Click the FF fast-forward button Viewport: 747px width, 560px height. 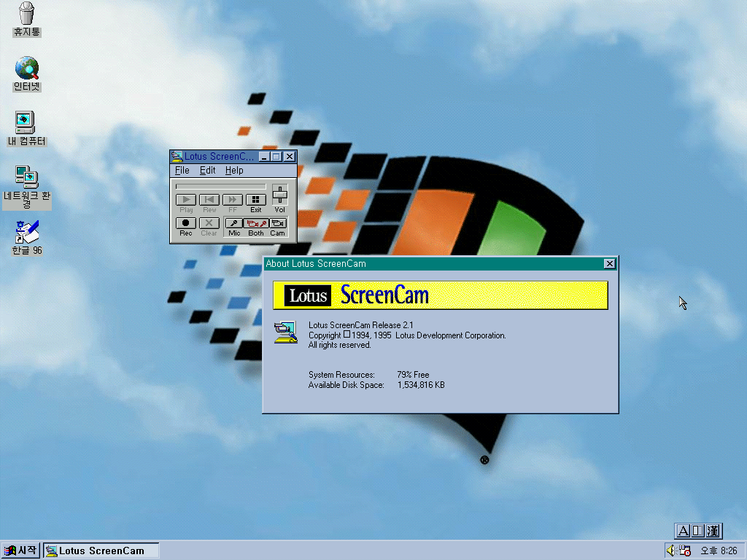click(233, 200)
